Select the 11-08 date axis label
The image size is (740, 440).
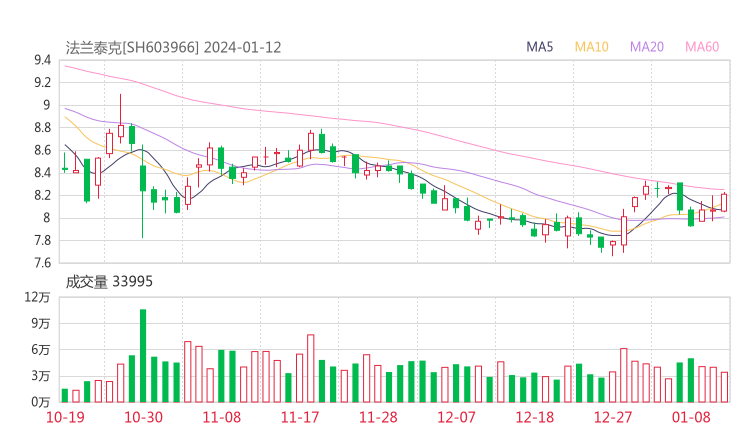(x=221, y=417)
